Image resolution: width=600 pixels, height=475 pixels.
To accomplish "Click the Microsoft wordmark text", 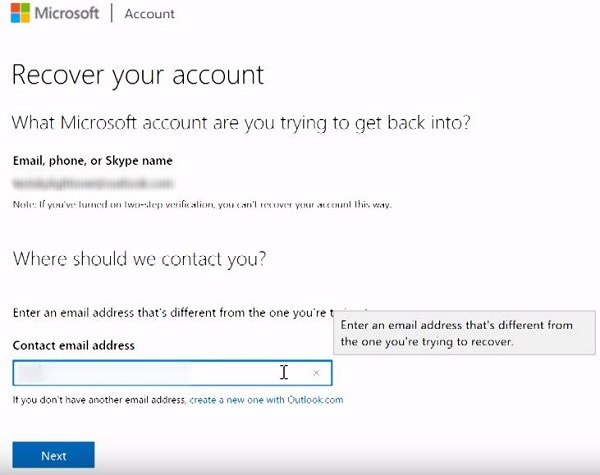I will [67, 13].
